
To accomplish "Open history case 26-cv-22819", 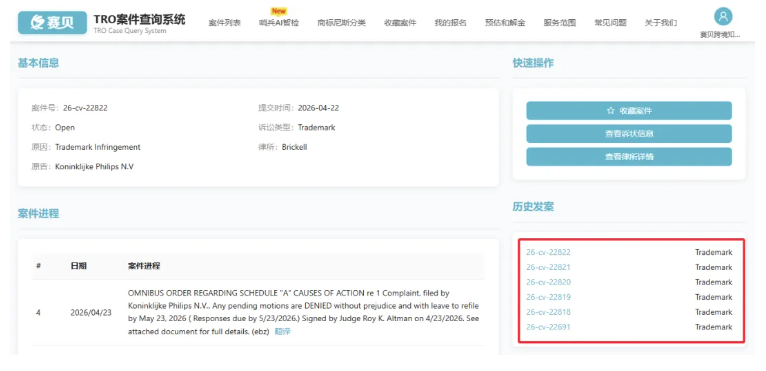I will (548, 297).
